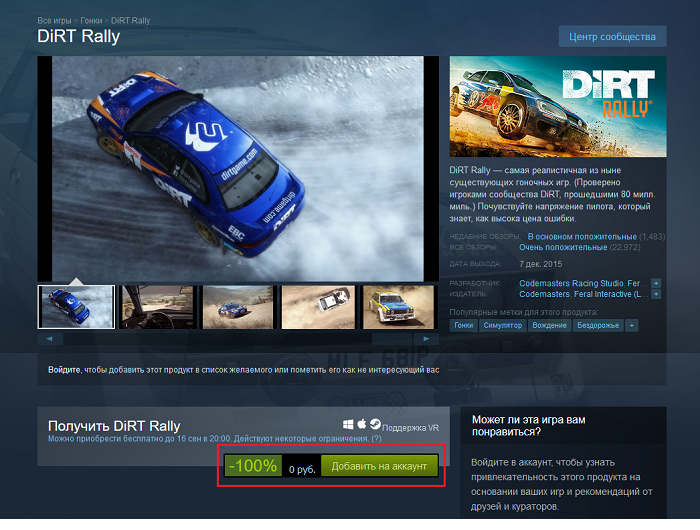700x530 pixels.
Task: Click the SteamOS platform icon
Action: 375,424
